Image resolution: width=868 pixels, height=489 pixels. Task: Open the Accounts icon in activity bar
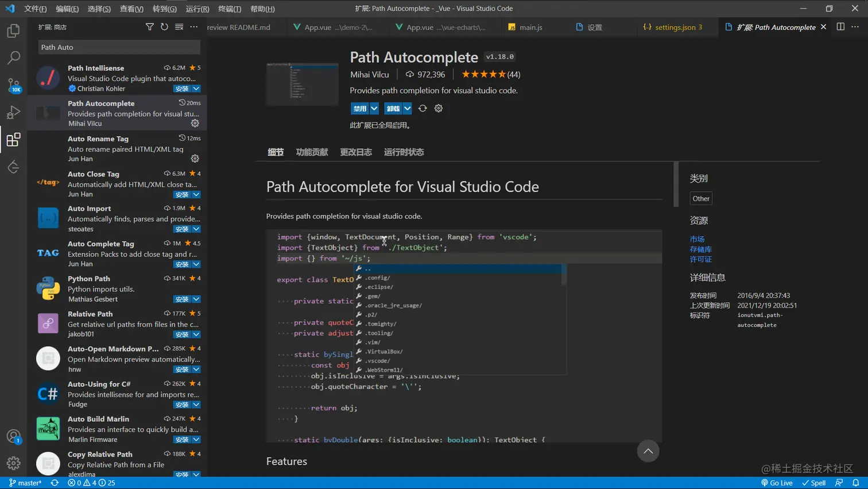(x=13, y=436)
